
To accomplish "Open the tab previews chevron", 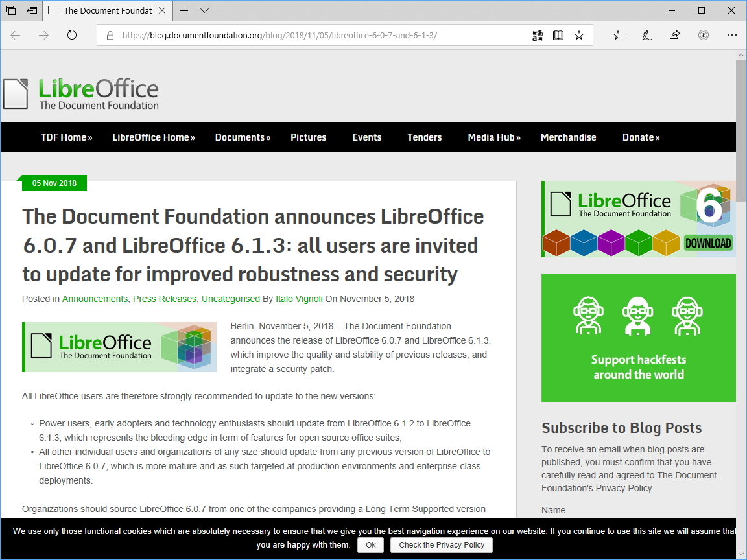I will point(204,10).
